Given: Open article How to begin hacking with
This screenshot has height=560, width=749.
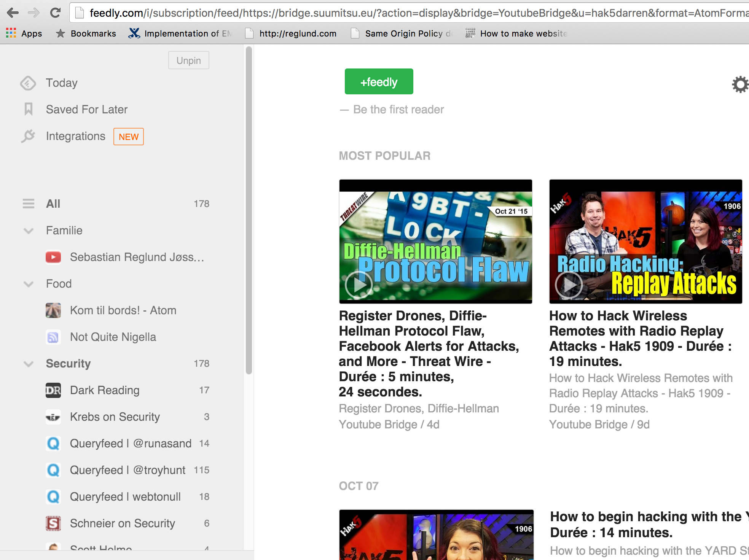Looking at the screenshot, I should point(650,525).
